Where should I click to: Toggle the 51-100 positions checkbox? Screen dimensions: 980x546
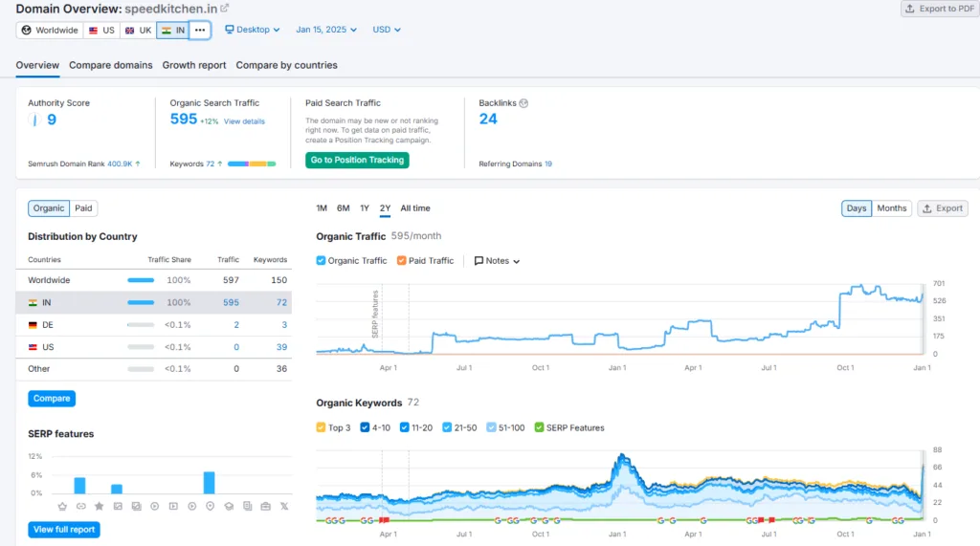coord(491,427)
